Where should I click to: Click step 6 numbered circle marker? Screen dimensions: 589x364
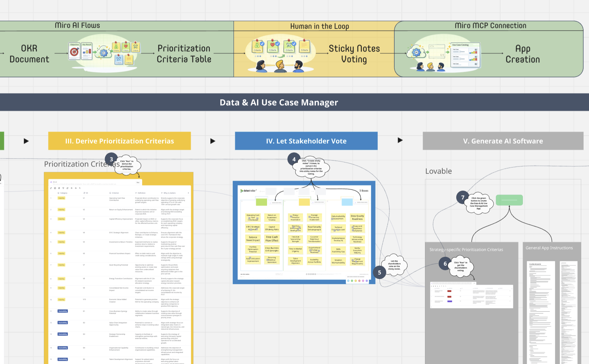pos(445,264)
